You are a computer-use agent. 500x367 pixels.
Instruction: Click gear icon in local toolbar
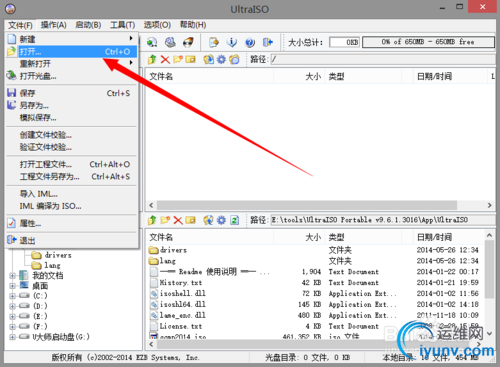click(x=221, y=220)
